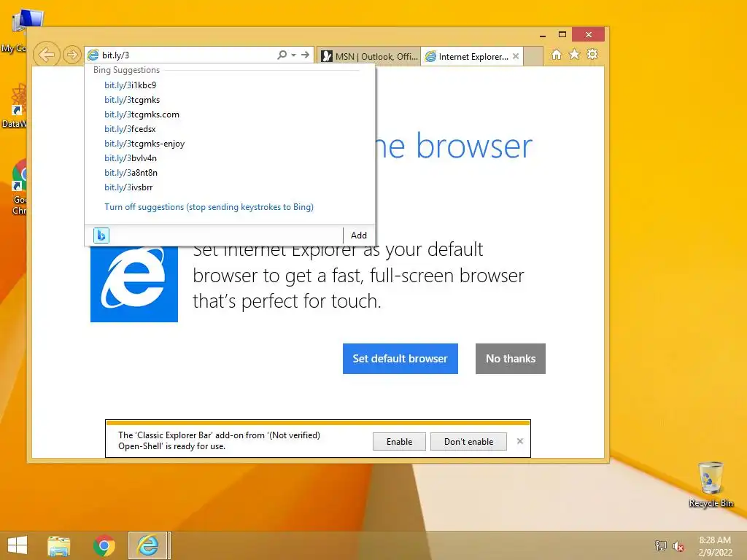Select the Bing search provider icon
The image size is (747, 560).
pyautogui.click(x=101, y=236)
